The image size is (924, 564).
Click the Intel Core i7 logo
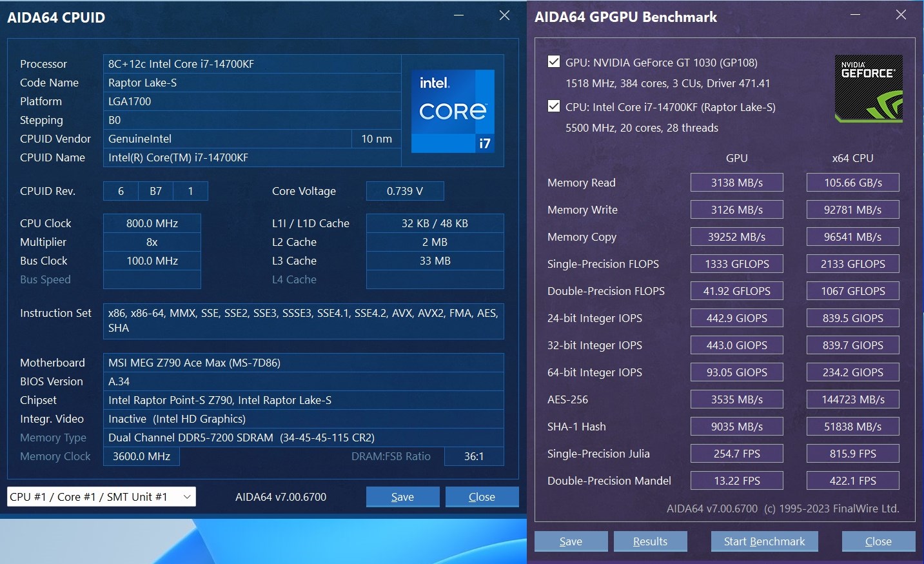coord(453,111)
